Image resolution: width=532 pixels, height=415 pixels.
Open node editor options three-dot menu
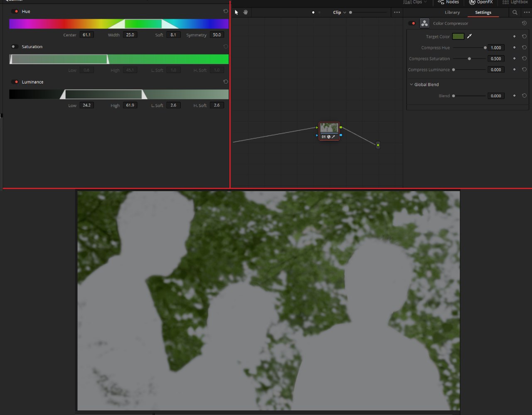point(397,12)
